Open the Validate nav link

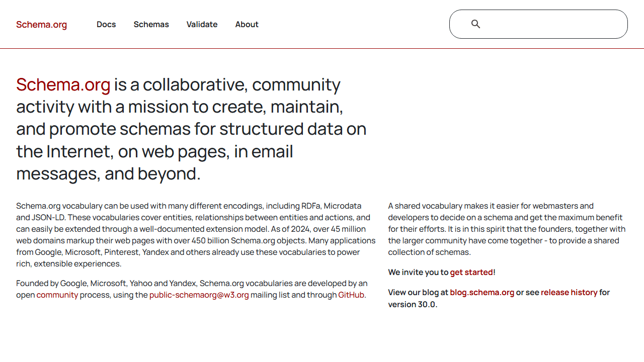point(202,24)
